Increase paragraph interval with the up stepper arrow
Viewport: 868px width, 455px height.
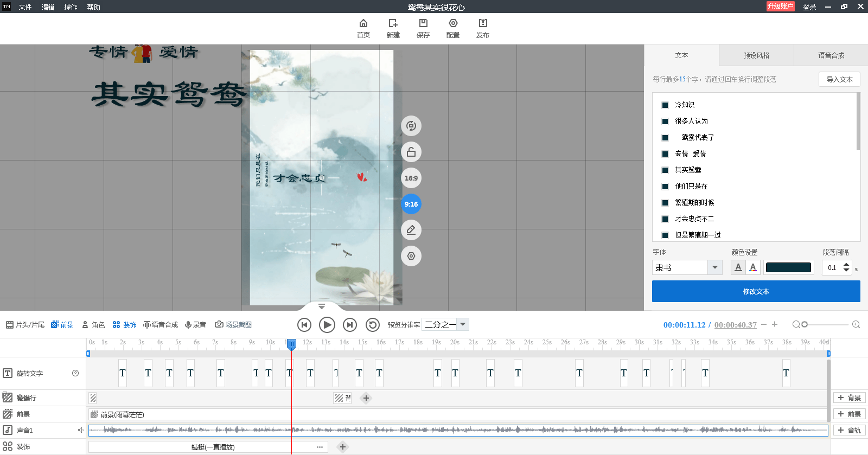click(x=846, y=265)
